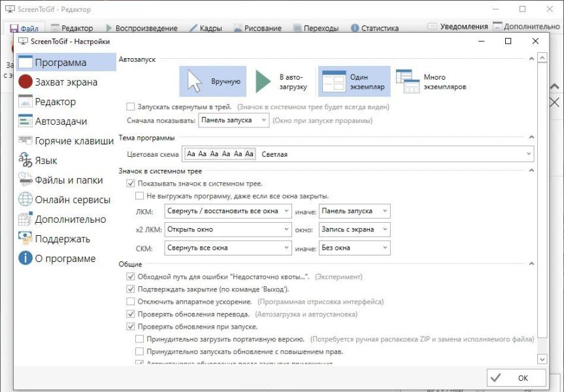Click the Вручную cursor arrow icon
This screenshot has height=392, width=564.
point(195,81)
